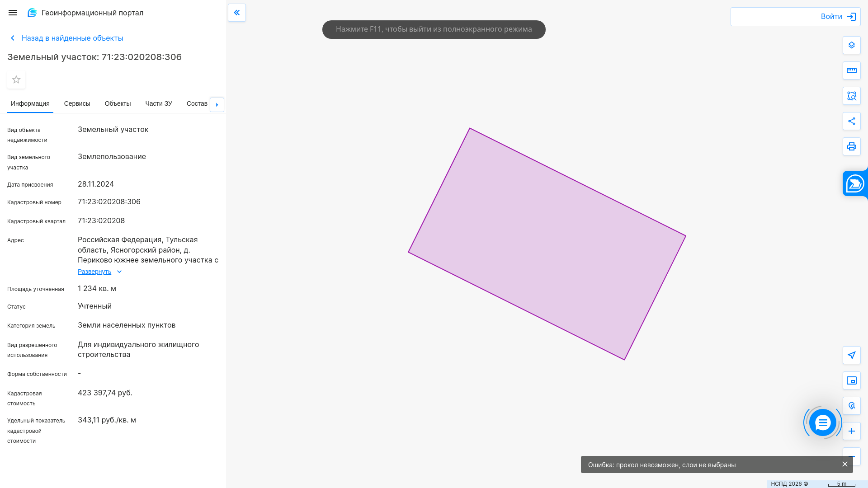Viewport: 868px width, 488px height.
Task: Select the ruler measurement tool
Action: [x=852, y=70]
